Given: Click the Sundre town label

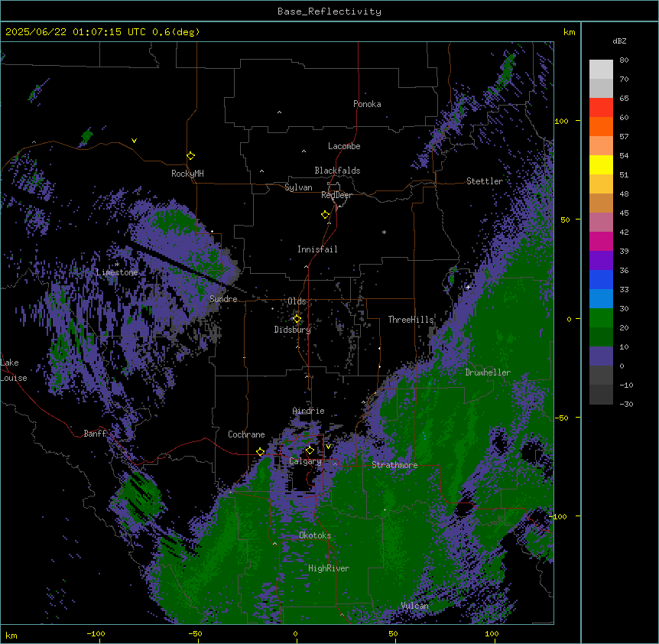Looking at the screenshot, I should (x=223, y=299).
